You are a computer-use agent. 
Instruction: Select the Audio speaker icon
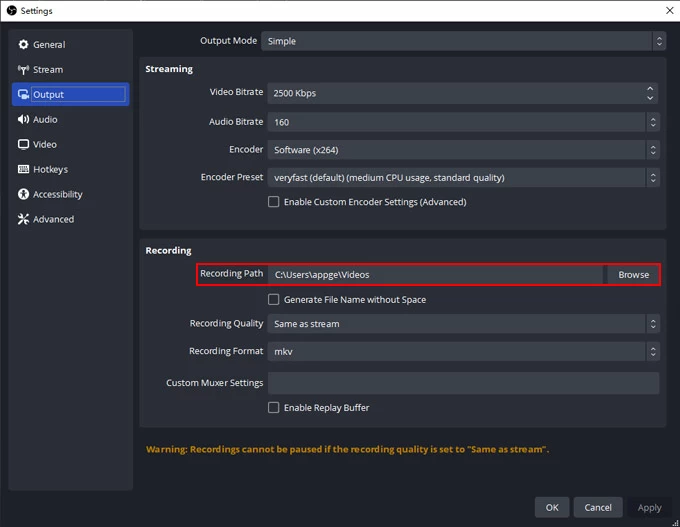(x=23, y=119)
